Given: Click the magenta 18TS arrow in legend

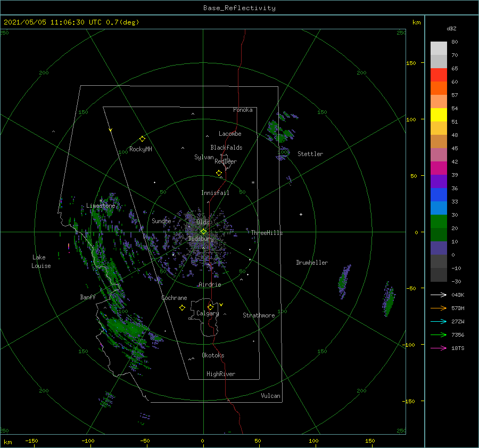Looking at the screenshot, I should tap(439, 348).
